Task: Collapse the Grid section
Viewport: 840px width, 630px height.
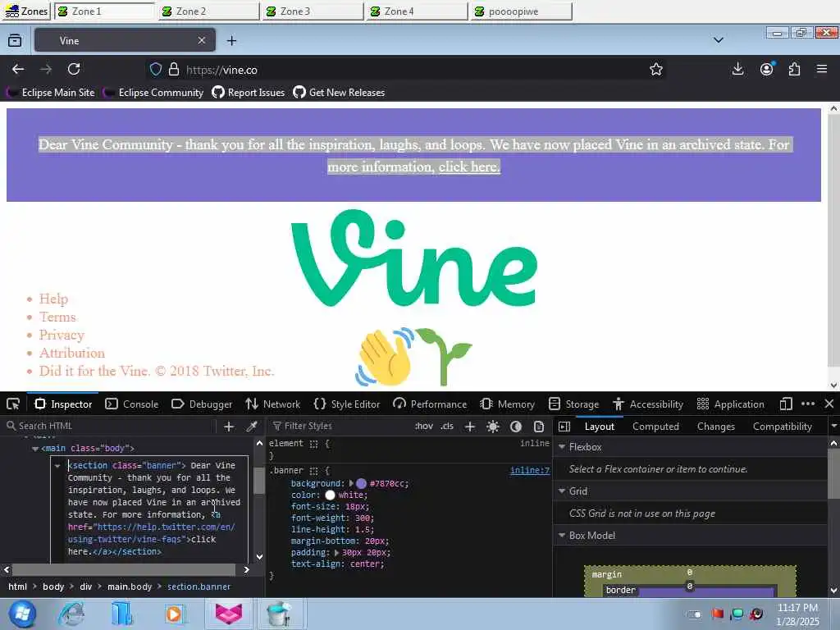Action: click(x=562, y=491)
